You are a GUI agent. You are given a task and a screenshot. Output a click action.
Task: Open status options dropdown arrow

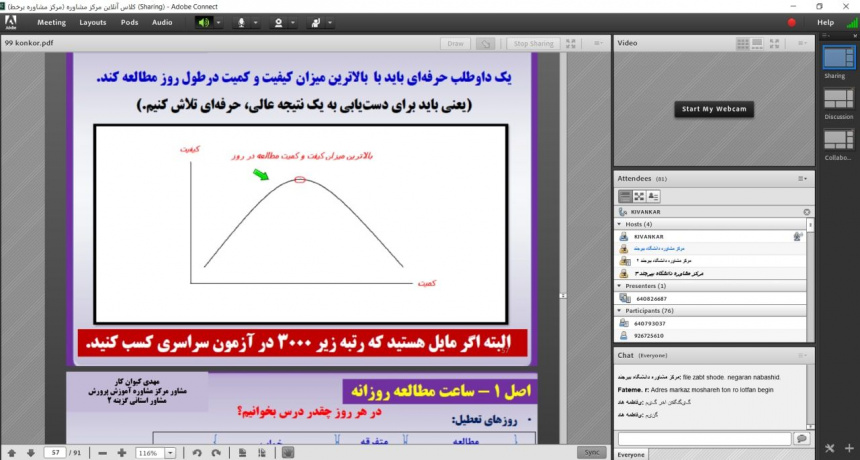(330, 22)
